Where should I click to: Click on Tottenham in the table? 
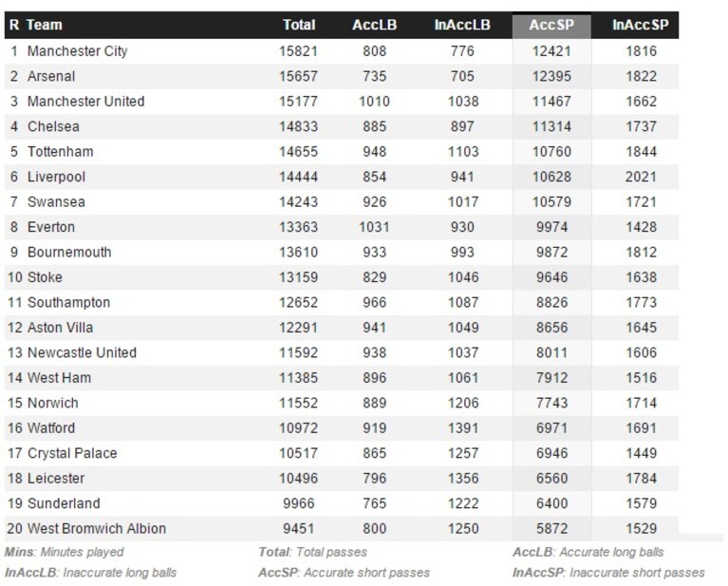click(x=61, y=152)
